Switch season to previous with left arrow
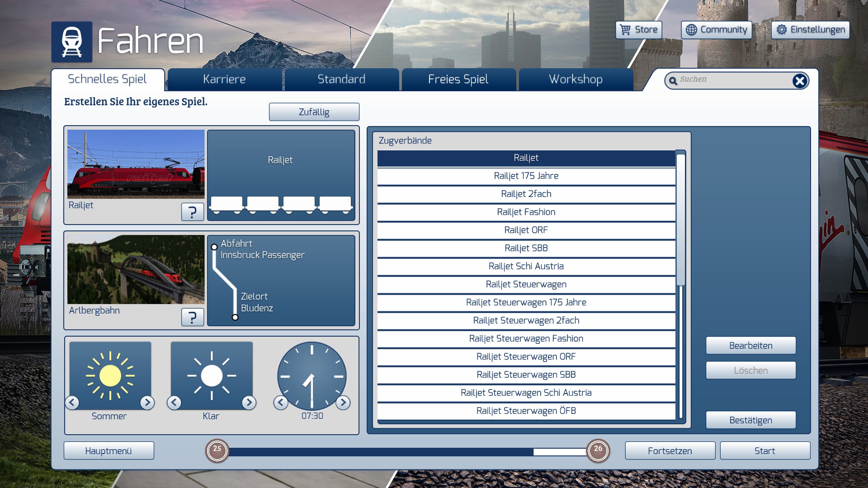This screenshot has height=488, width=868. [x=72, y=402]
